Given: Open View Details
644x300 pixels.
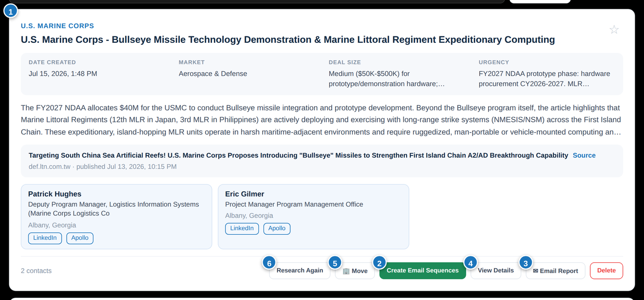Looking at the screenshot, I should 496,271.
